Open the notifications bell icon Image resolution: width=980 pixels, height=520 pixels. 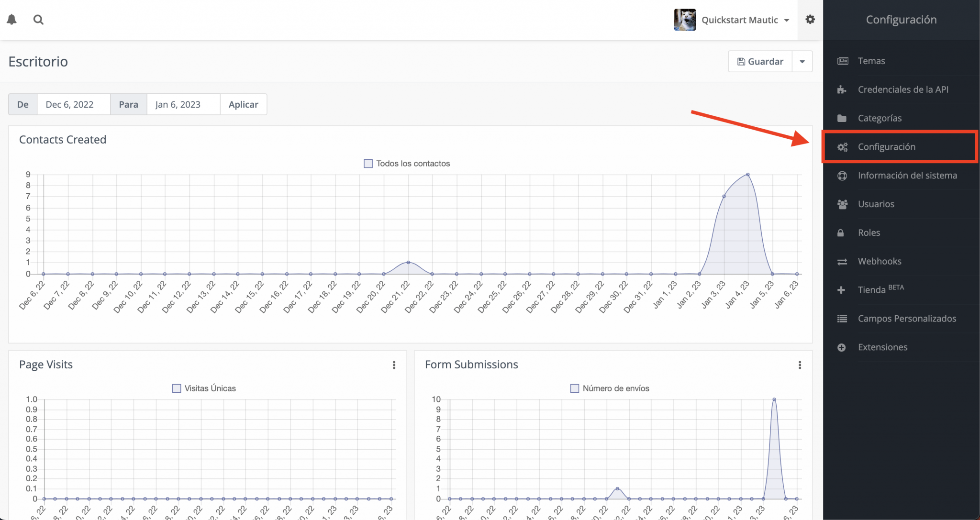12,20
